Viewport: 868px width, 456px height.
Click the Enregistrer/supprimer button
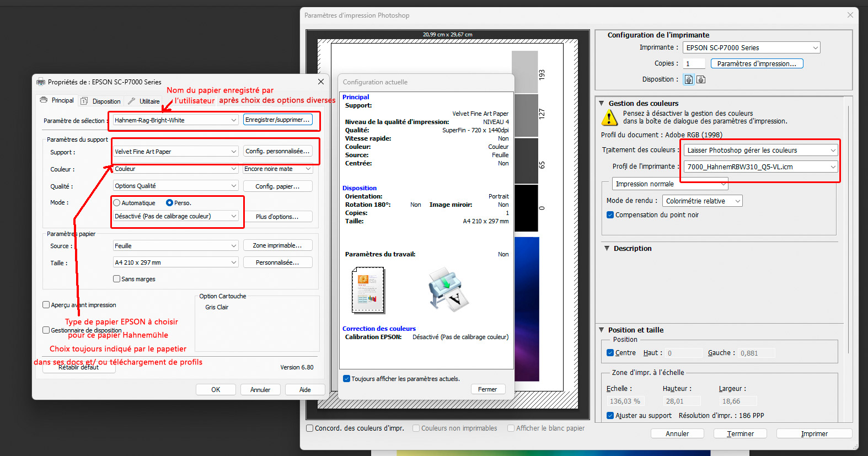click(277, 120)
